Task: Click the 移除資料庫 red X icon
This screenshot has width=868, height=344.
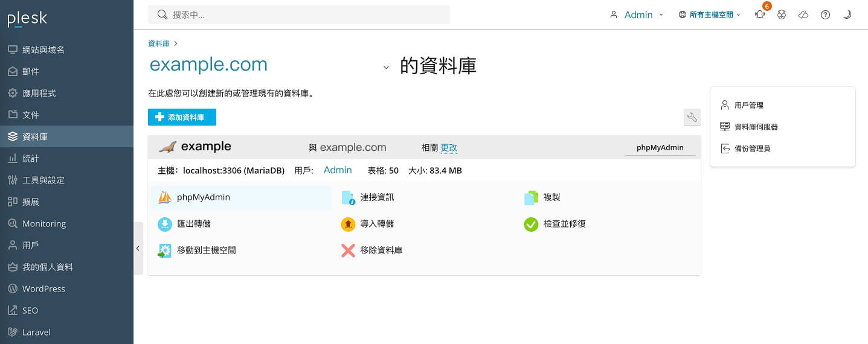Action: (x=348, y=250)
